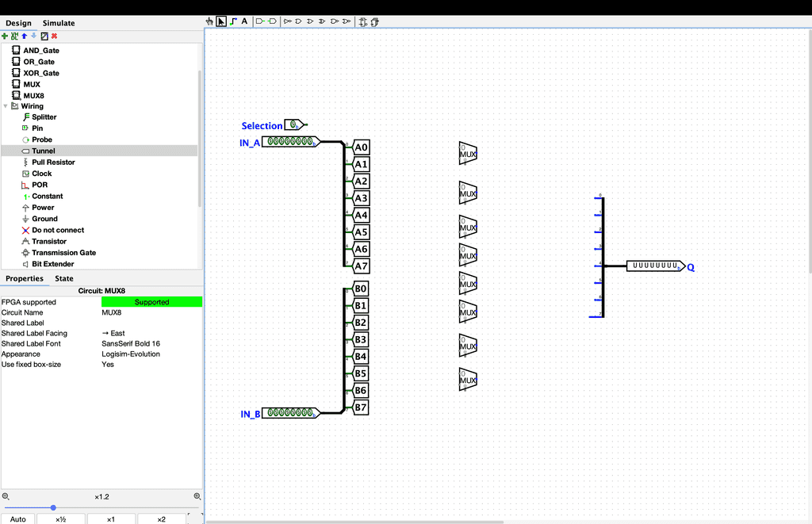Choose the Text tool (letter A)
The image size is (812, 524).
click(244, 21)
